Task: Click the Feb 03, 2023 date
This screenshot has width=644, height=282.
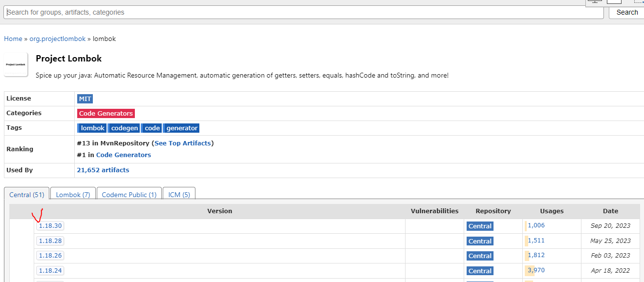Action: tap(610, 256)
